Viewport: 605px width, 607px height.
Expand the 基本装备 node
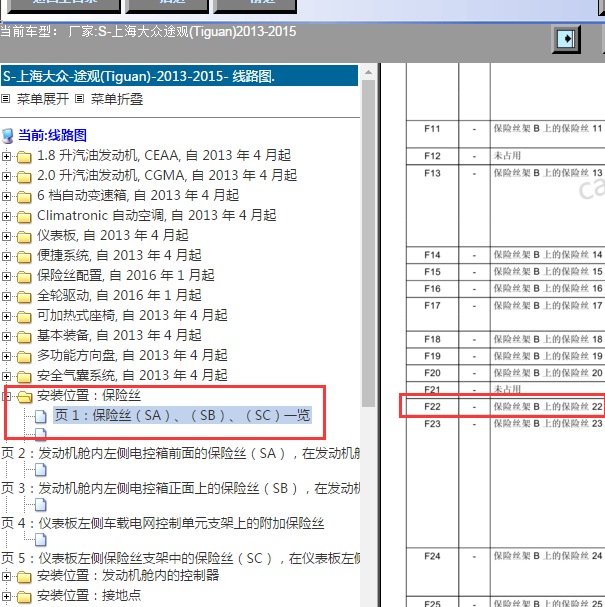click(x=6, y=336)
